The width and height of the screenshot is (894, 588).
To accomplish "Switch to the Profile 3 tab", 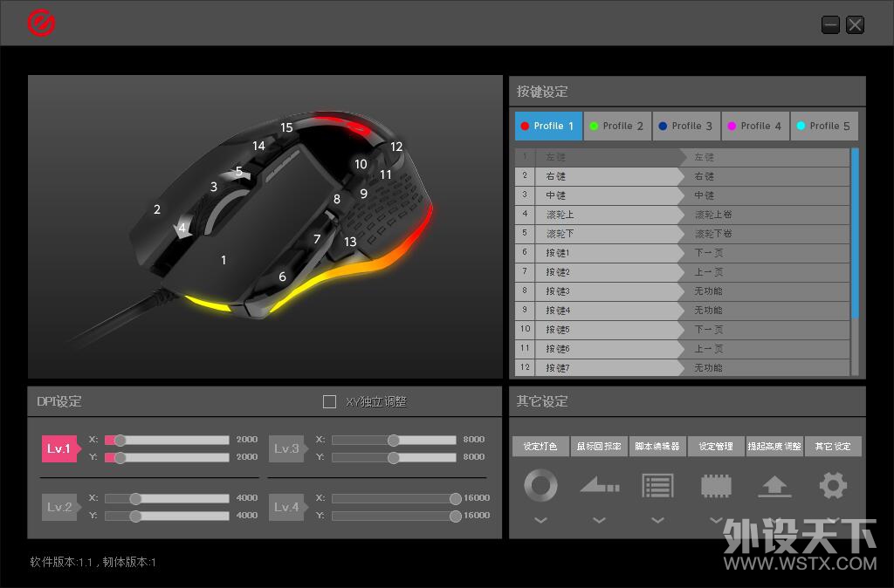I will tap(686, 126).
